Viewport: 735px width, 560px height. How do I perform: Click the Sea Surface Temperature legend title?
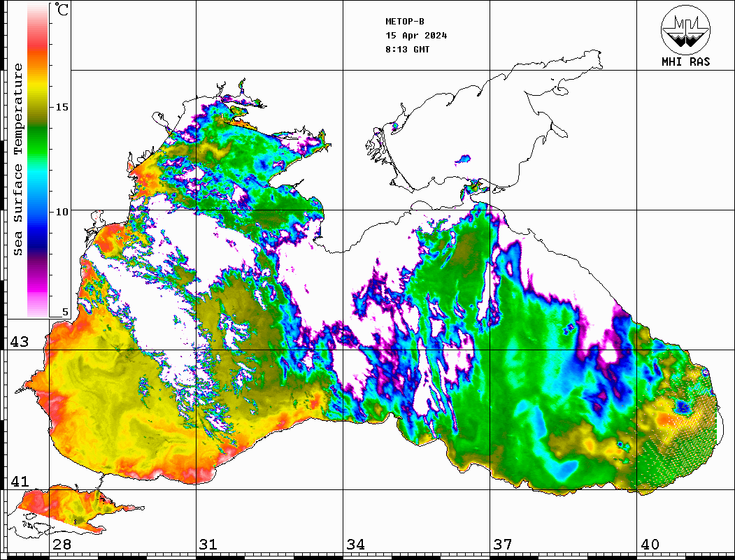tap(17, 159)
